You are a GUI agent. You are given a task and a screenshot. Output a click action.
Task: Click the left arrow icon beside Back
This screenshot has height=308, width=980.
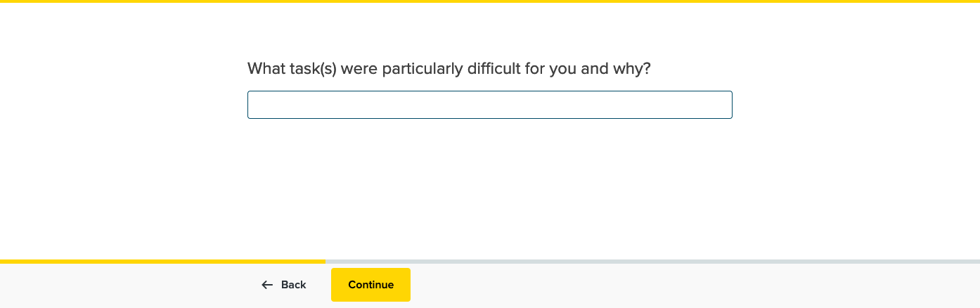[x=267, y=285]
